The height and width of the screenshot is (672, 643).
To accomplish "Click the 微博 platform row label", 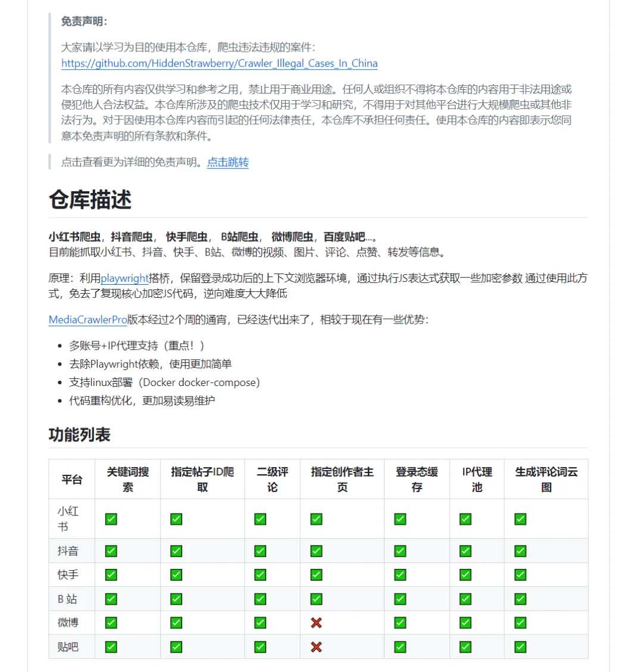I will pyautogui.click(x=68, y=623).
